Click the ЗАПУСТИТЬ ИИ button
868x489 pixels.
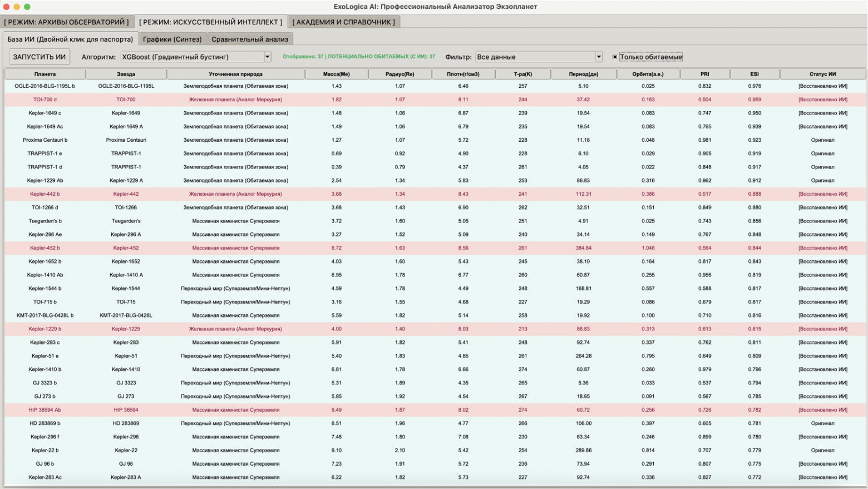[x=39, y=57]
